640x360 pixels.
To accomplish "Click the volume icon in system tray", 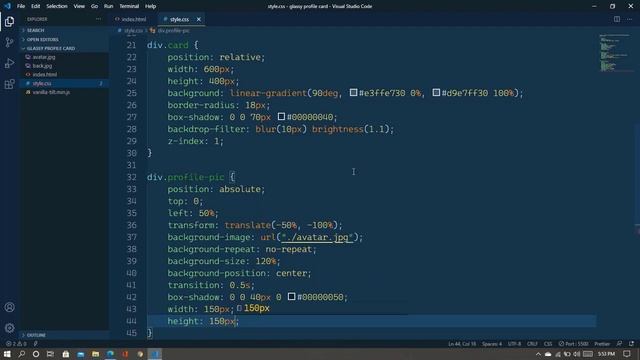I will 576,354.
